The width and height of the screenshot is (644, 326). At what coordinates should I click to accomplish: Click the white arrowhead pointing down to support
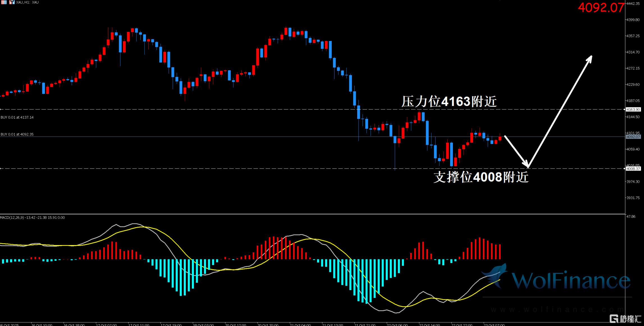526,165
